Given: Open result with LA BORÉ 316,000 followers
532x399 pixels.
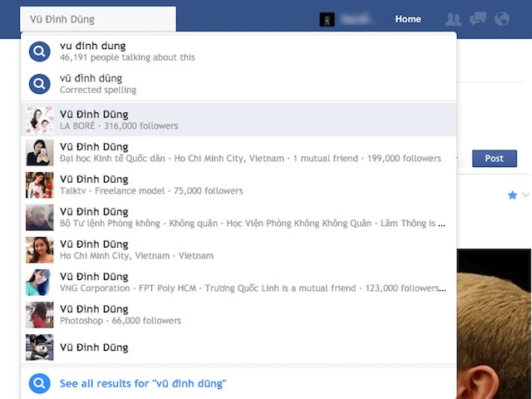Looking at the screenshot, I should coord(239,120).
